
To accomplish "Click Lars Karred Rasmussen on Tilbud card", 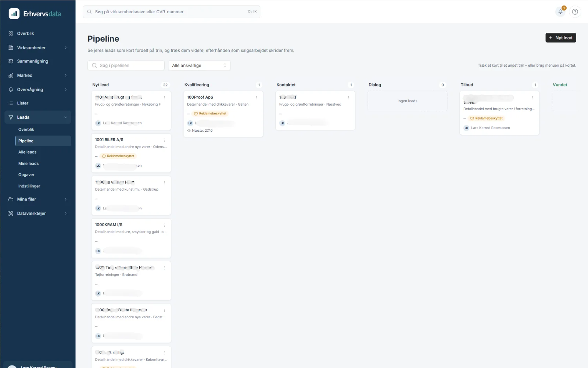I will pyautogui.click(x=490, y=128).
